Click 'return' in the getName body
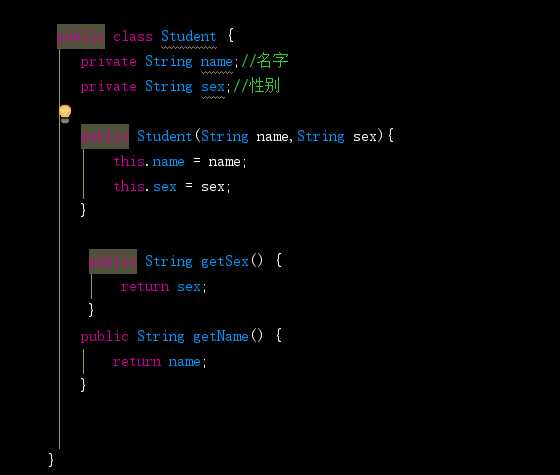 (x=137, y=362)
